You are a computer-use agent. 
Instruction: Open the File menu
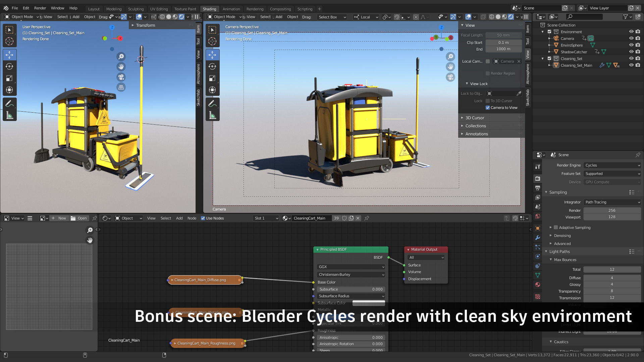(15, 8)
